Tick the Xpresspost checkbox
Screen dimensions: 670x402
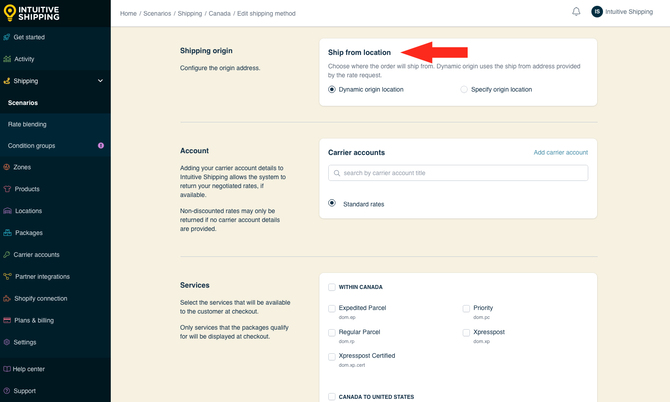point(466,332)
